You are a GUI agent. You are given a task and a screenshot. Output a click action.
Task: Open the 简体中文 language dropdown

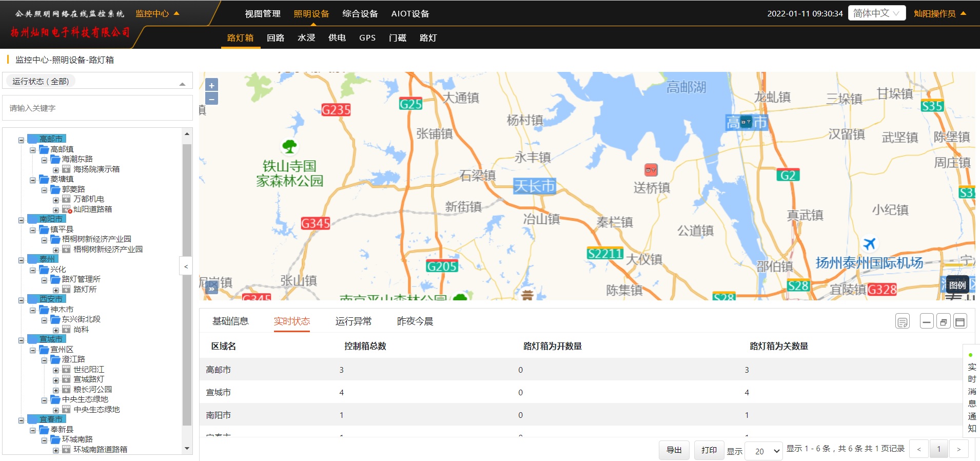tap(876, 13)
